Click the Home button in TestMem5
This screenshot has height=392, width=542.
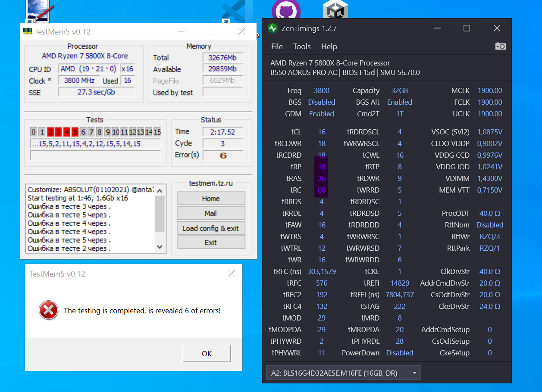pyautogui.click(x=211, y=199)
